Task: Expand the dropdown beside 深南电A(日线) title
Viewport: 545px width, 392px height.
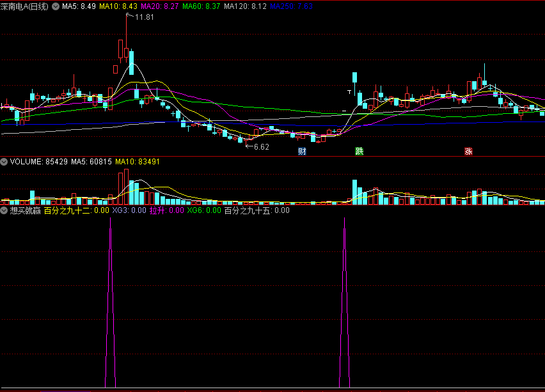Action: 56,6
